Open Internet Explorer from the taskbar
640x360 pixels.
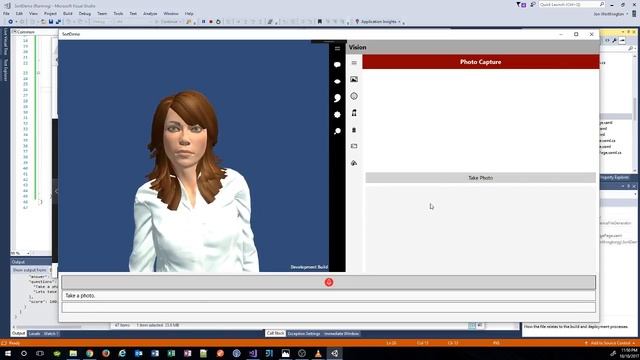point(122,353)
